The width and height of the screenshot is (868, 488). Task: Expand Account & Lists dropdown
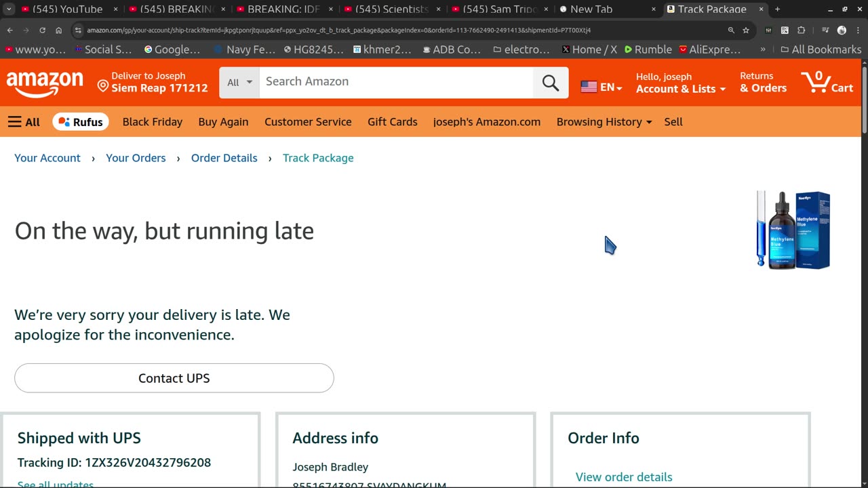(680, 89)
